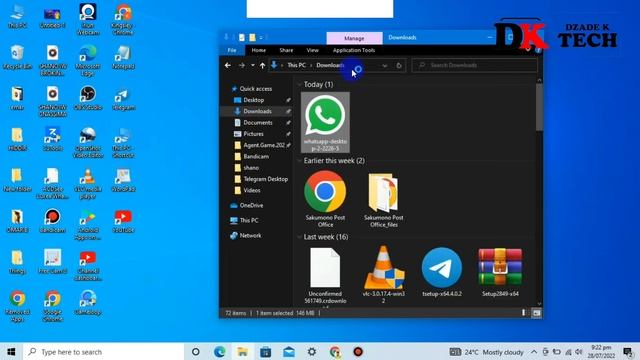Image resolution: width=640 pixels, height=360 pixels.
Task: Open the File menu tab
Action: point(232,50)
